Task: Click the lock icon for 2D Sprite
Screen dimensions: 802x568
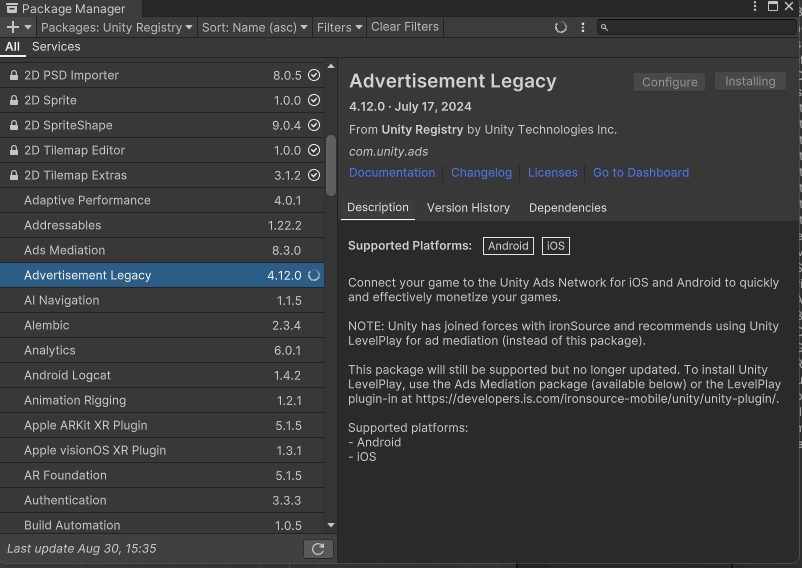Action: 14,100
